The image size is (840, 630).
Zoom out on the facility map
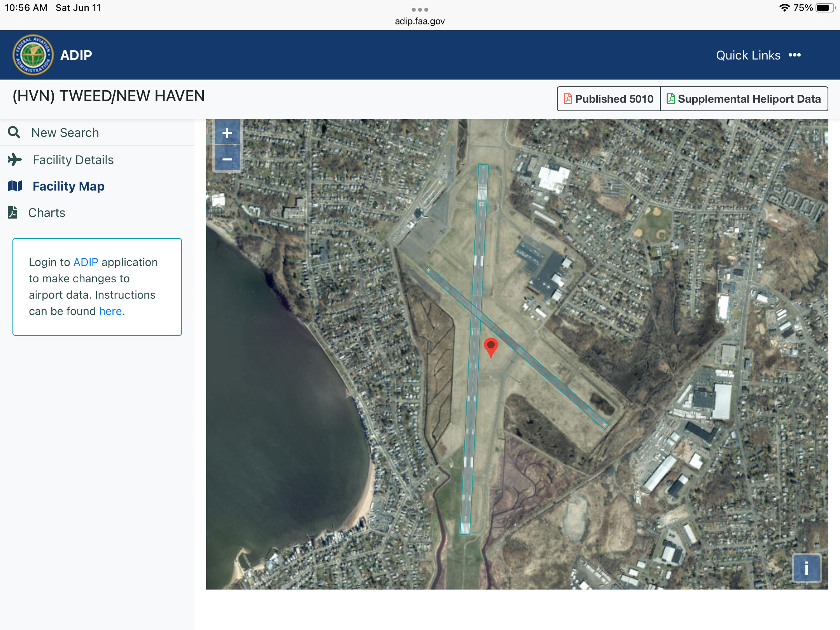click(227, 159)
